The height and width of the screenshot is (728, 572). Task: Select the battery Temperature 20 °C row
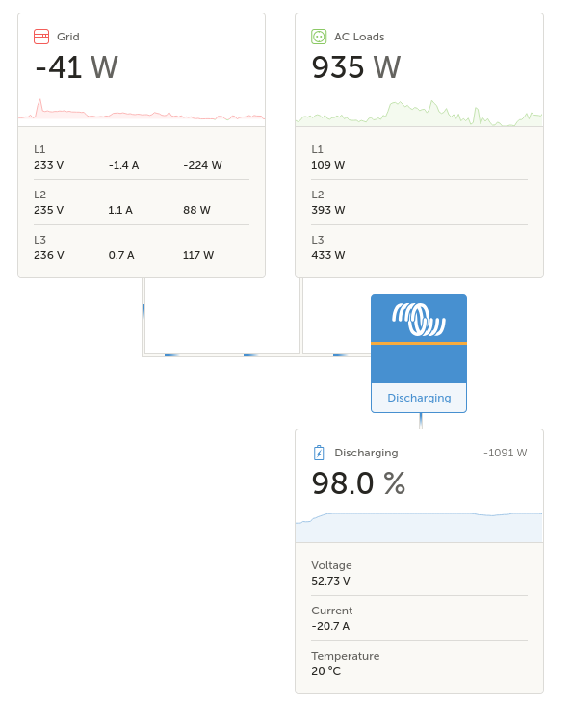click(x=419, y=663)
